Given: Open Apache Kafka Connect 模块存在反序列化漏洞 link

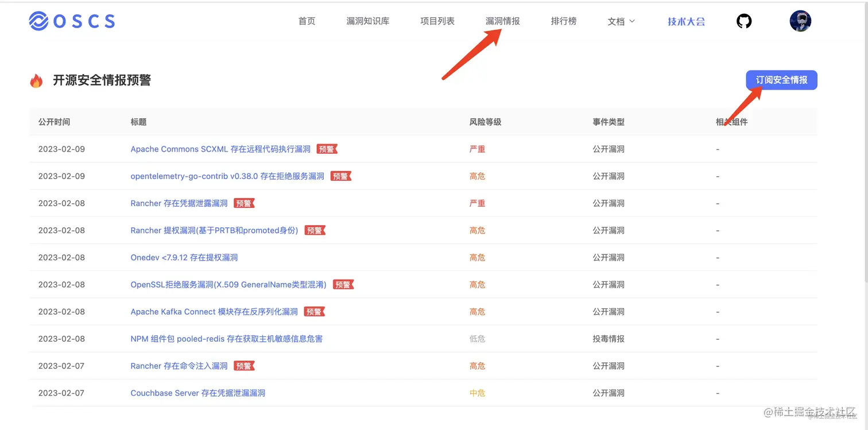Looking at the screenshot, I should (x=214, y=312).
